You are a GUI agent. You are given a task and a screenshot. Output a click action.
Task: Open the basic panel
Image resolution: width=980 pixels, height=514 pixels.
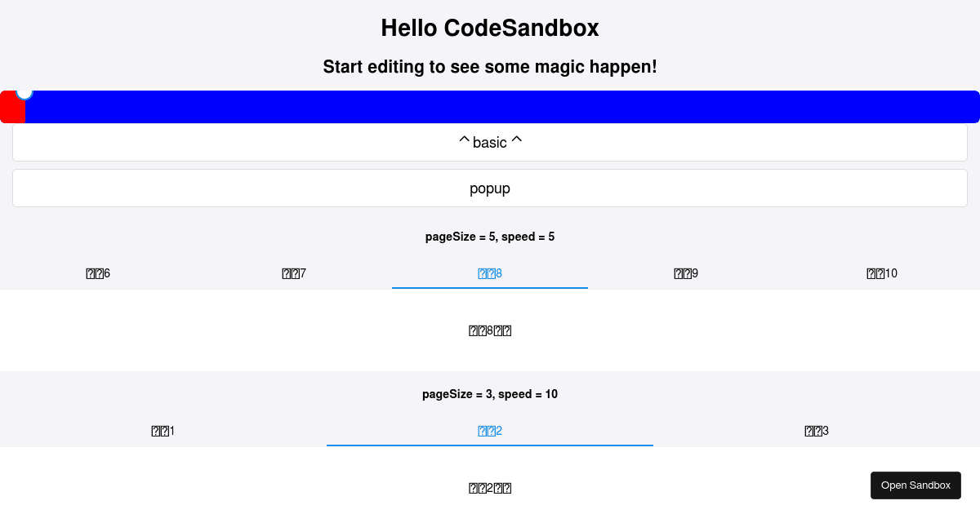coord(490,142)
